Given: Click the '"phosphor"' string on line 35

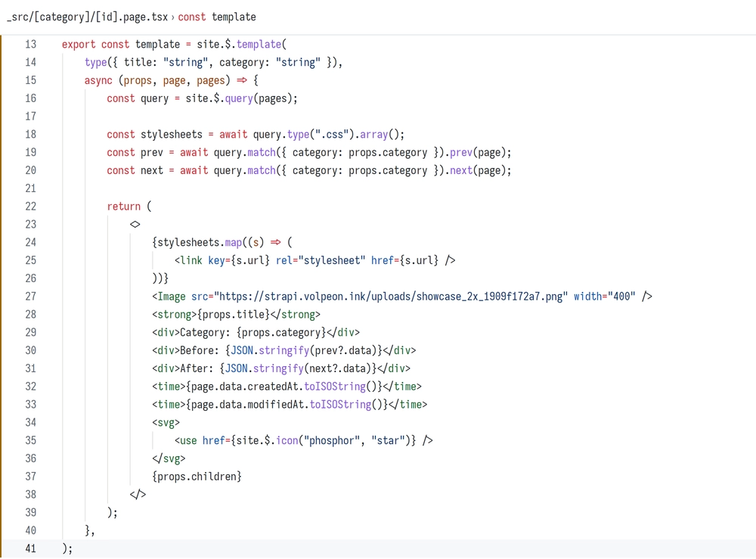Looking at the screenshot, I should [332, 440].
